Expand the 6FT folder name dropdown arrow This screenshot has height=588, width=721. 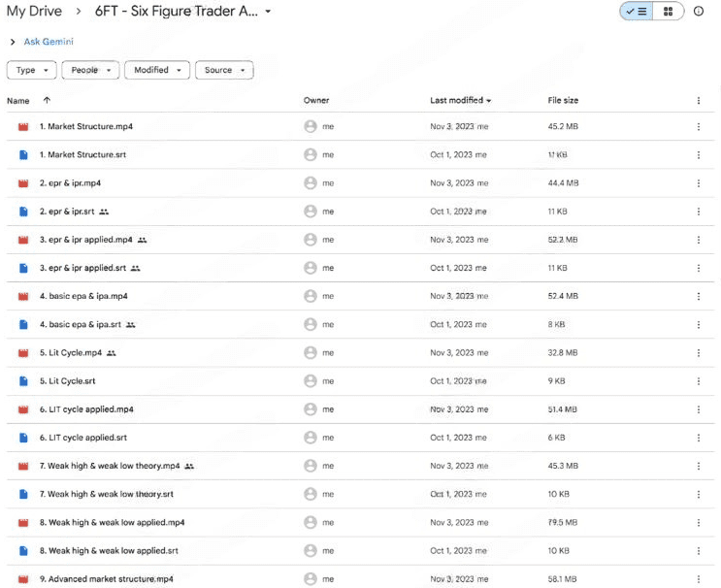[268, 12]
